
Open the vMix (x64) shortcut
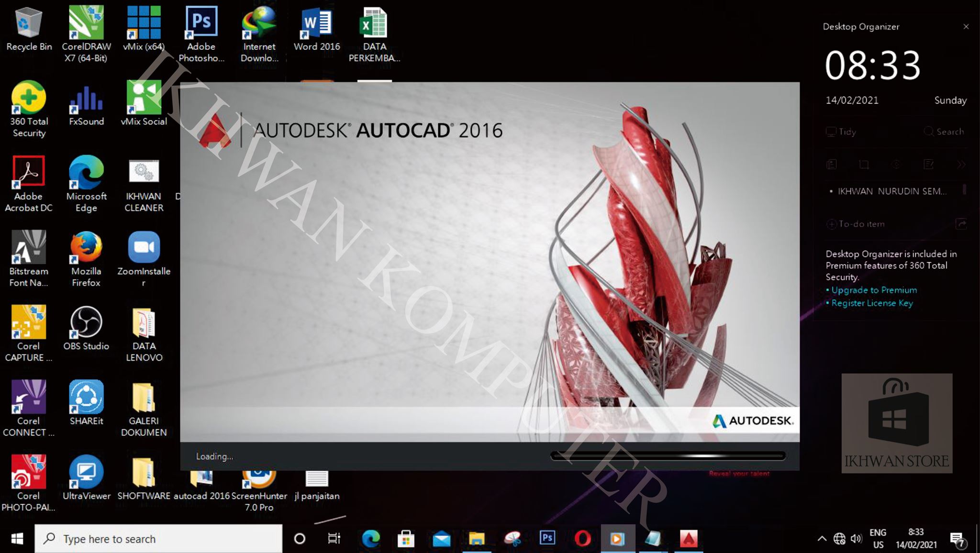click(x=144, y=29)
